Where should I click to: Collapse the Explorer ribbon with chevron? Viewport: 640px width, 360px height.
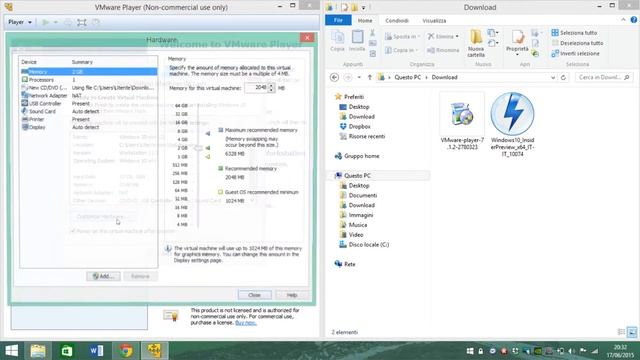623,20
